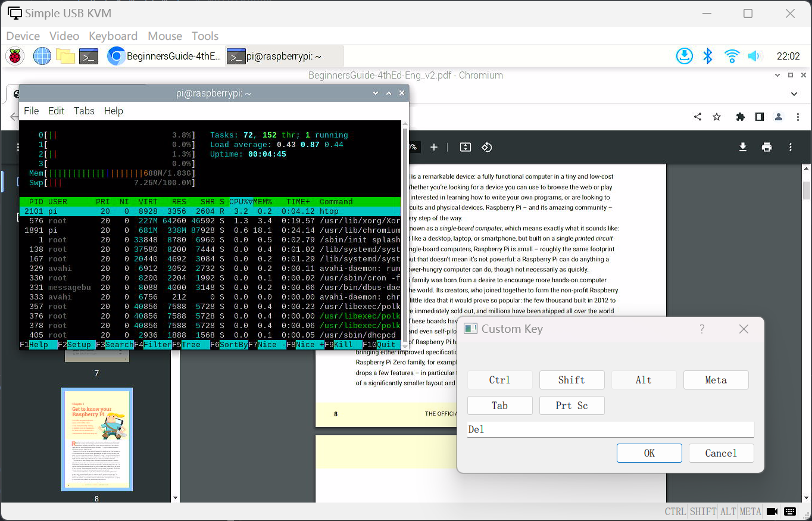The width and height of the screenshot is (812, 521).
Task: Rotate the PDF counterclockwise
Action: coord(487,147)
